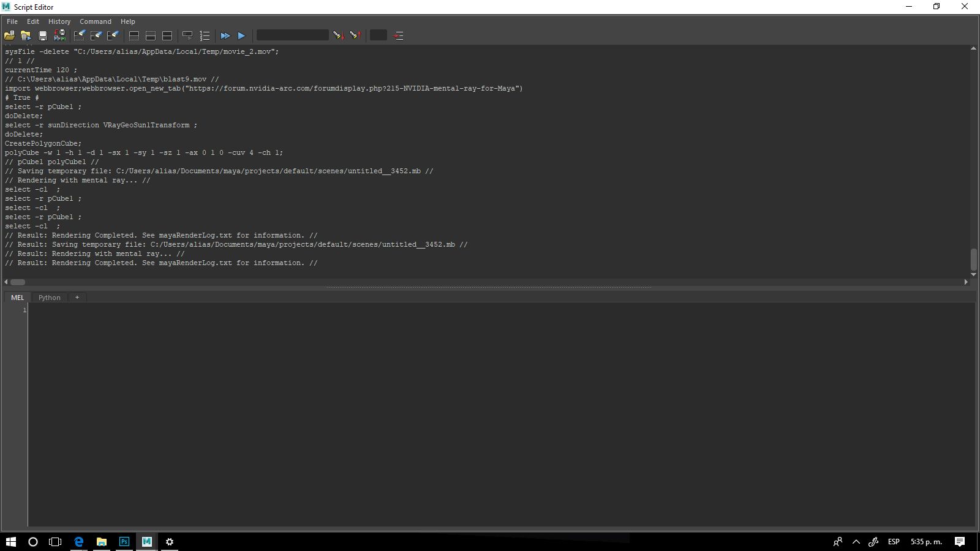Image resolution: width=980 pixels, height=551 pixels.
Task: Open Windows Ink Workspace pen icon
Action: tap(874, 541)
